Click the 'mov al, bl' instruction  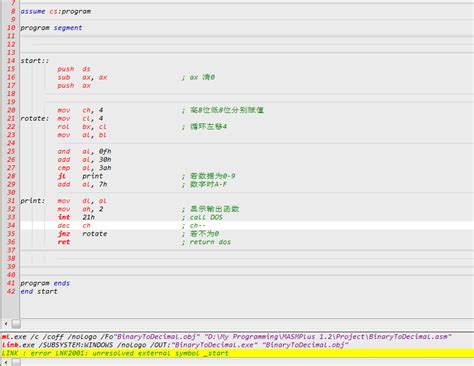point(82,135)
